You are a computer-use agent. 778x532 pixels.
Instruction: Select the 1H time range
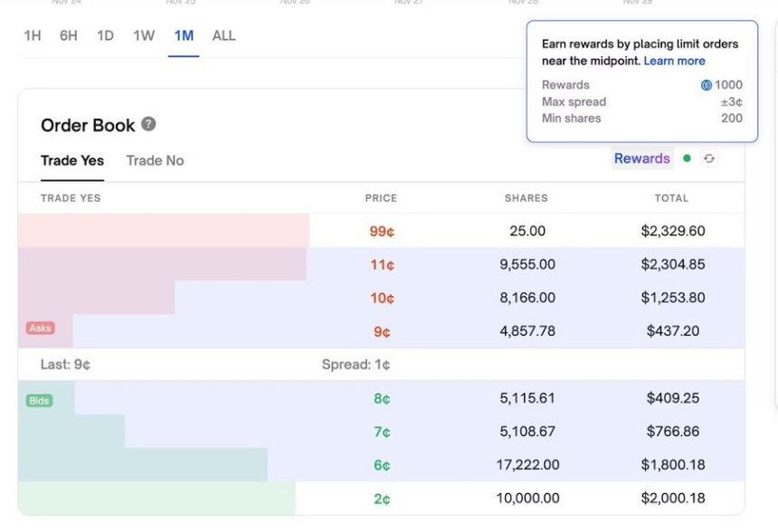[x=33, y=36]
